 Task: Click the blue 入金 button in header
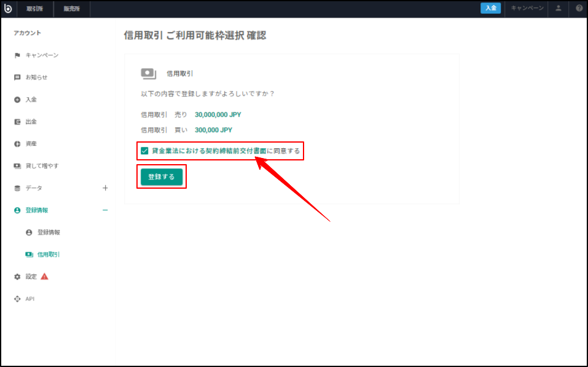point(490,8)
